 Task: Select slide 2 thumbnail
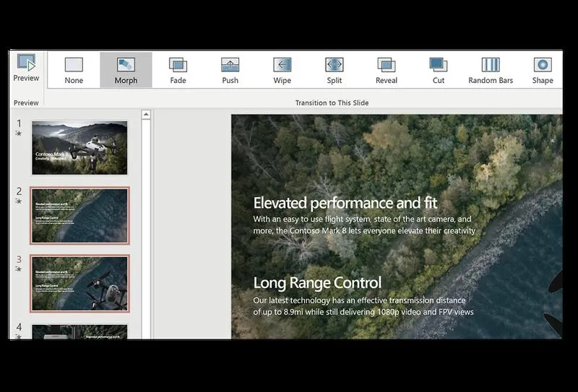(x=79, y=216)
